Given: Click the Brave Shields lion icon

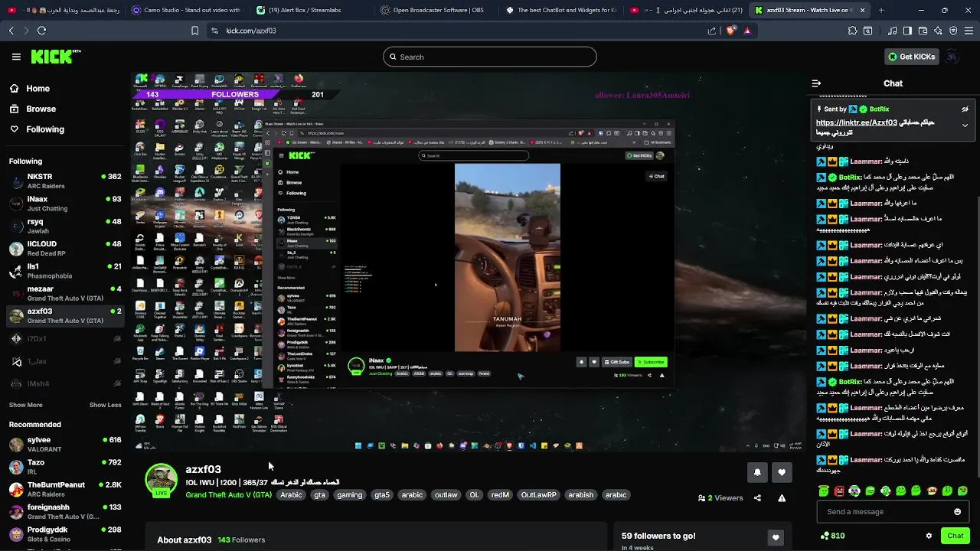Looking at the screenshot, I should click(730, 31).
